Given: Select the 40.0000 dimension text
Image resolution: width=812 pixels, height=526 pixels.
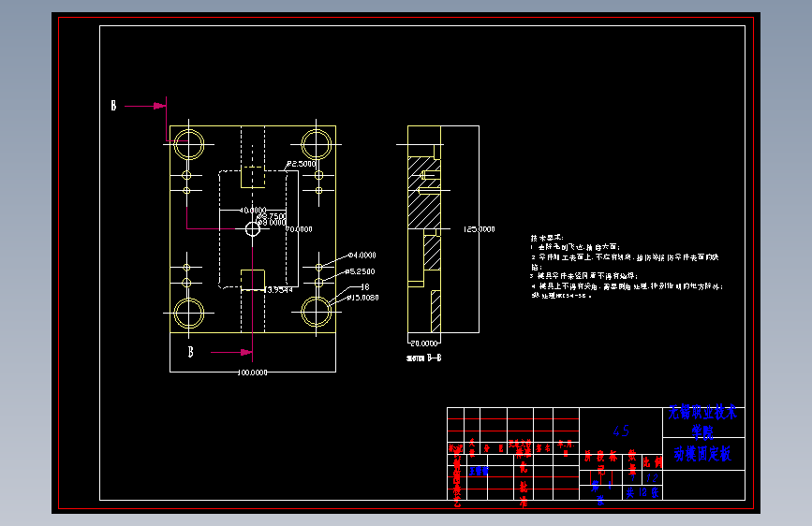Looking at the screenshot, I should 253,211.
